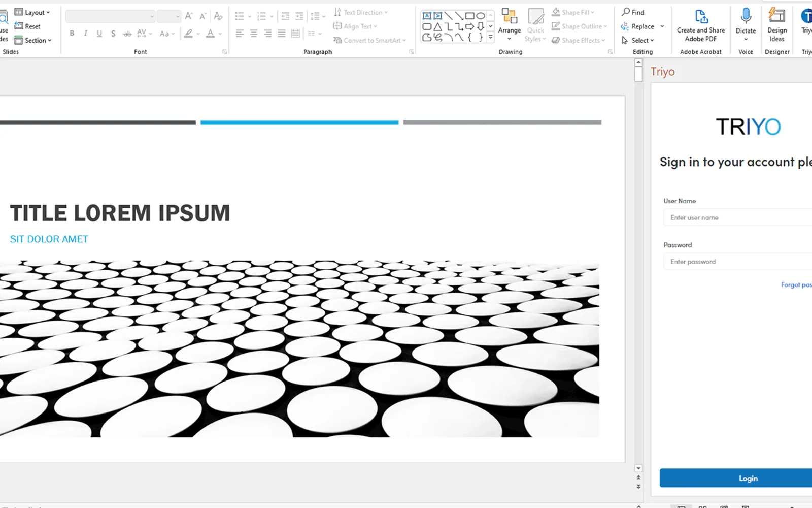Click Decrease Font Size icon
The width and height of the screenshot is (812, 508).
tap(203, 16)
